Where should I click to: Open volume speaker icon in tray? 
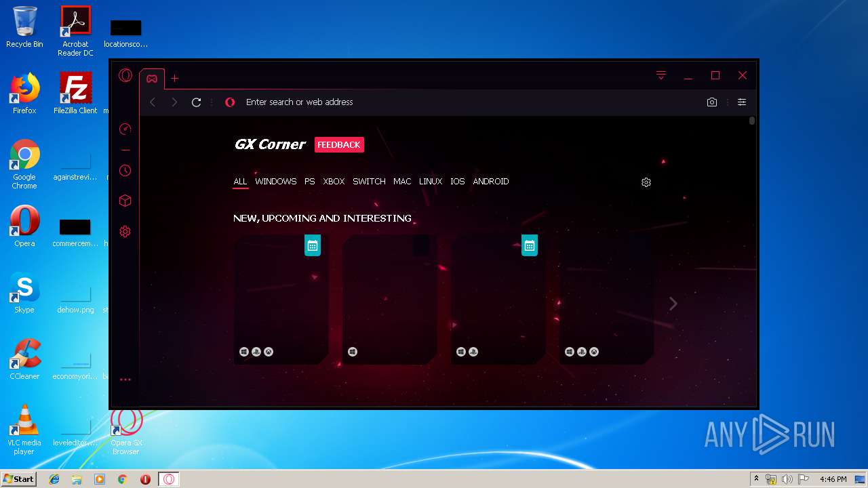pyautogui.click(x=787, y=479)
